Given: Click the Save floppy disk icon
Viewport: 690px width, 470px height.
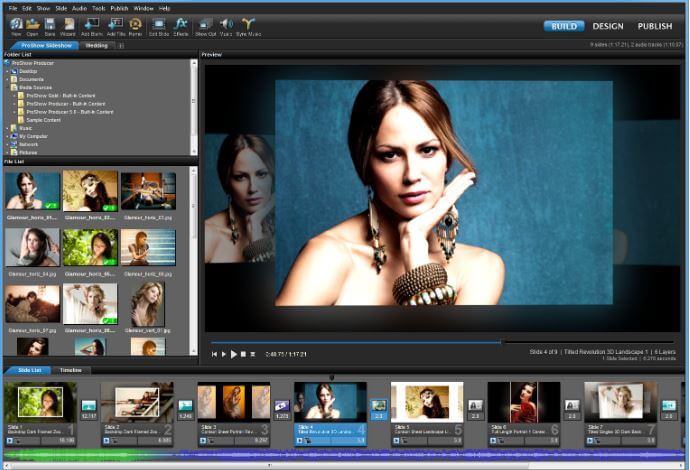Looking at the screenshot, I should [50, 24].
